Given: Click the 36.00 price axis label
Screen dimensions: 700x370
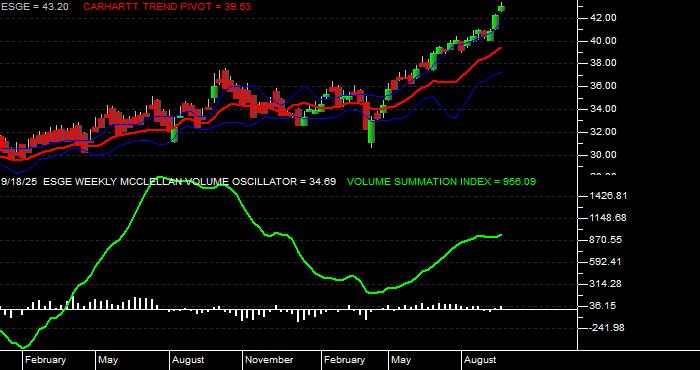Looking at the screenshot, I should [x=603, y=86].
